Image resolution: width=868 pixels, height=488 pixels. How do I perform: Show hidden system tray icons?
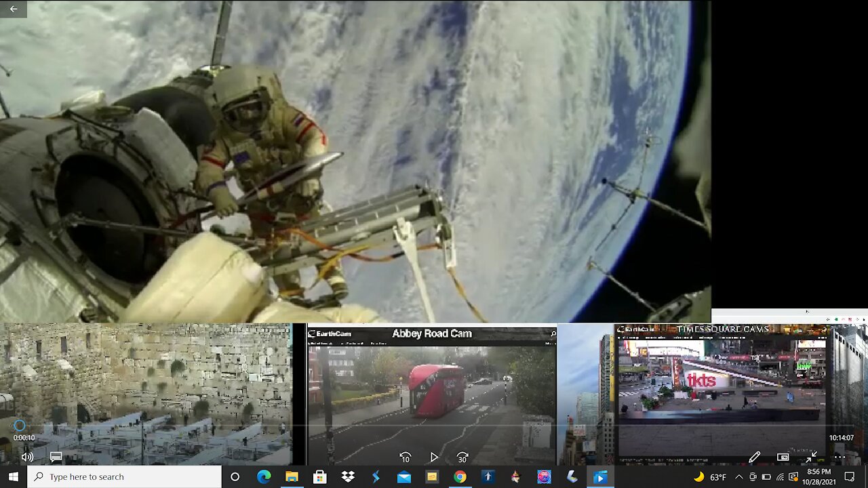pos(738,477)
